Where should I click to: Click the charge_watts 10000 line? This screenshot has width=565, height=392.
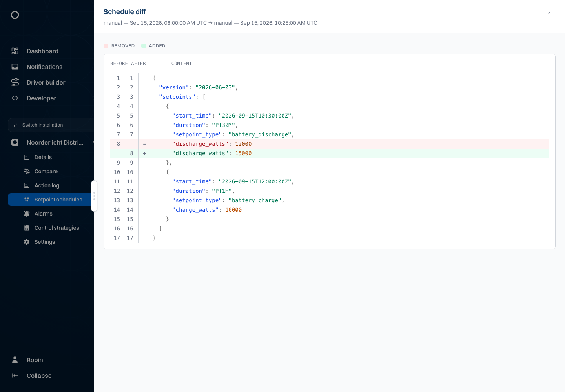[330, 210]
